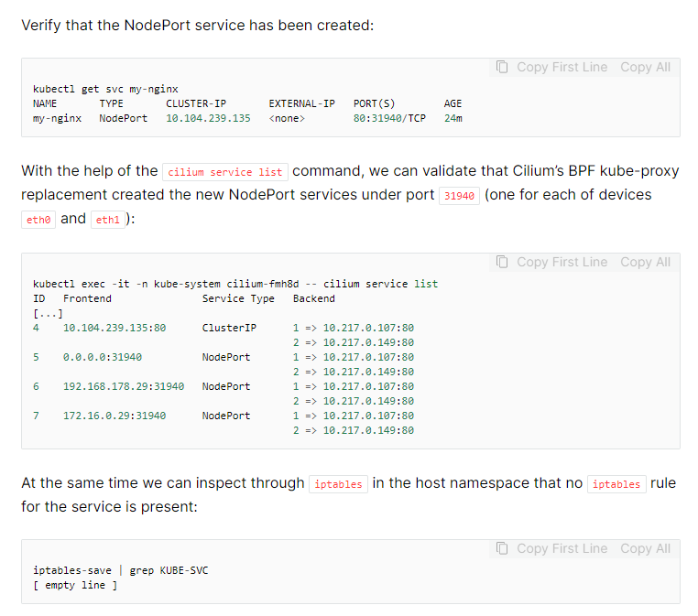Click the inline code '31940' port

pos(459,196)
